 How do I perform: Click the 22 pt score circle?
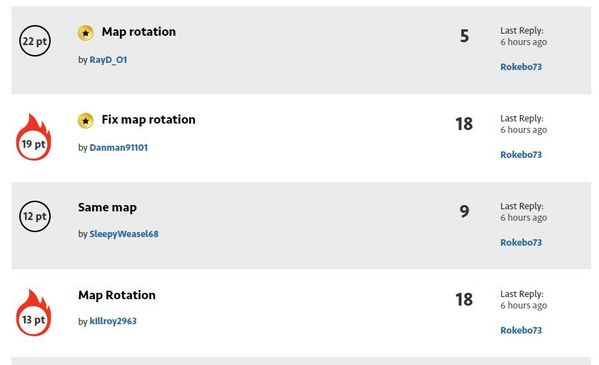point(35,41)
